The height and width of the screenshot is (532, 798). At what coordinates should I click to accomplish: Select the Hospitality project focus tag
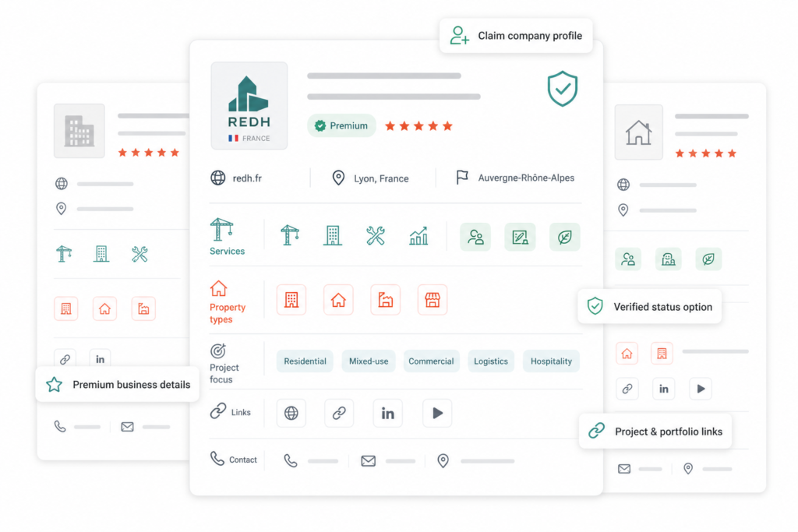click(x=551, y=361)
